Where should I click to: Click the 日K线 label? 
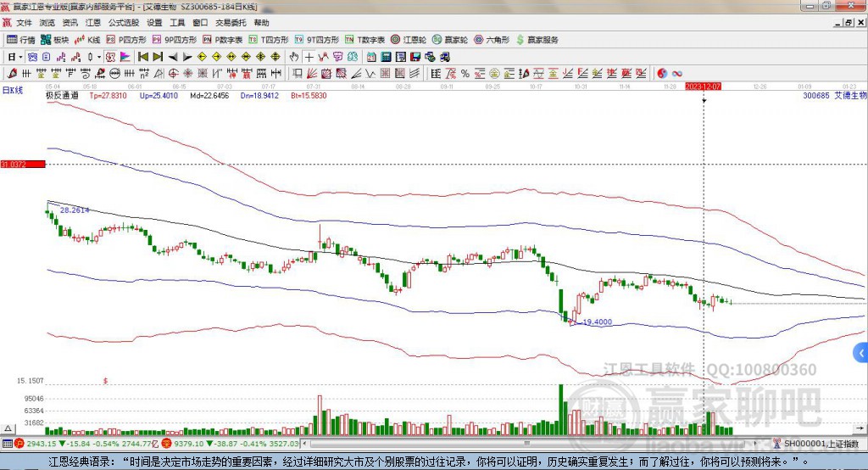tap(13, 90)
